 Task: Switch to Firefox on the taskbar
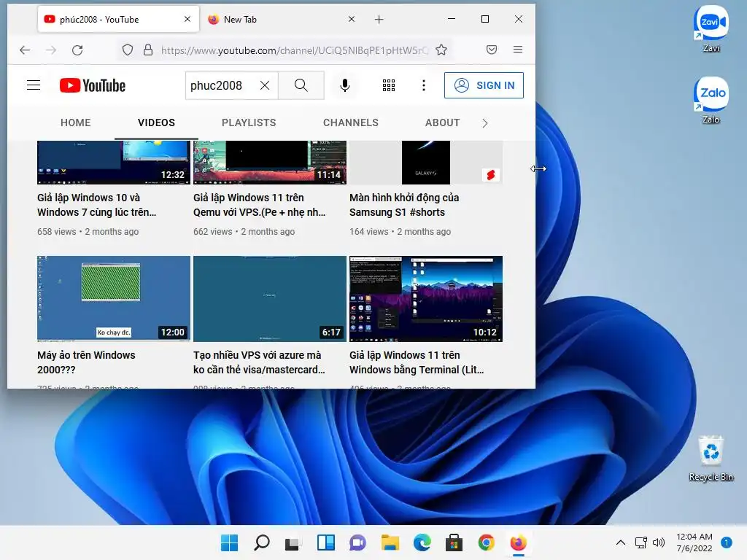519,542
